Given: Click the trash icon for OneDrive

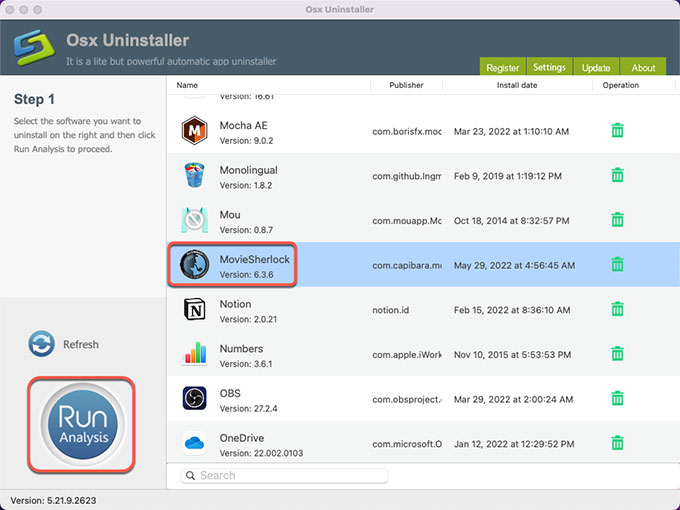Looking at the screenshot, I should coord(618,443).
